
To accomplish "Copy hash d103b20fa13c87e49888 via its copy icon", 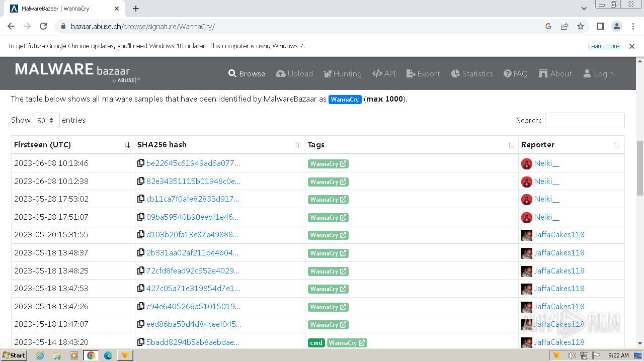I will coord(141,234).
